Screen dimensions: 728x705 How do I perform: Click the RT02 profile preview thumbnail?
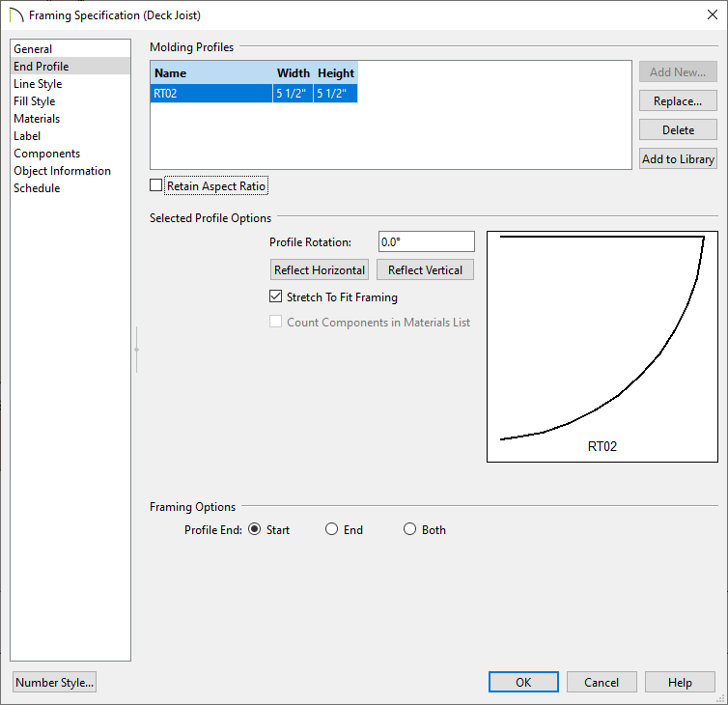[x=602, y=347]
